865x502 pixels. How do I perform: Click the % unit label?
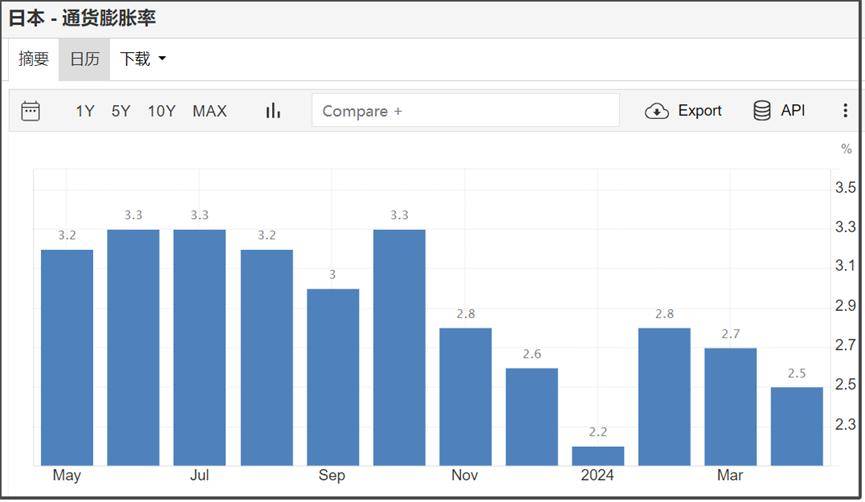(x=846, y=148)
